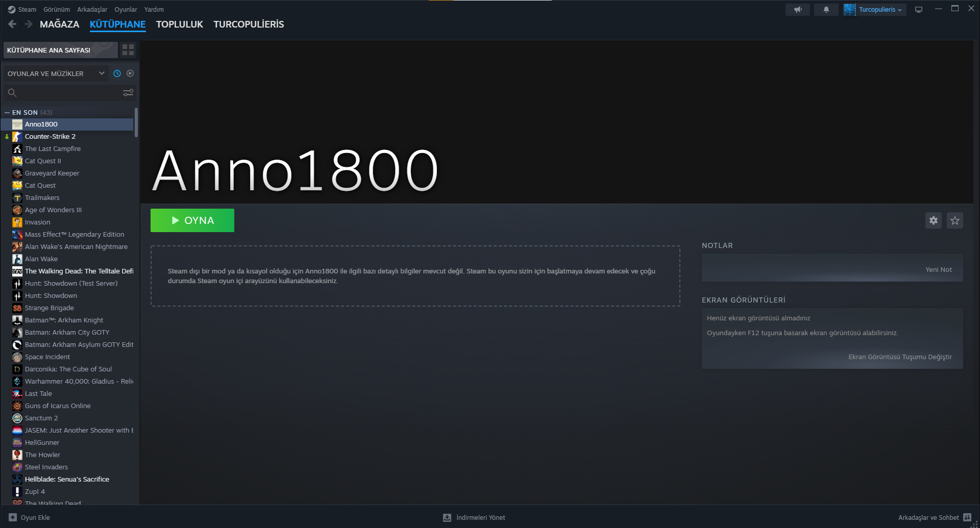Click the Space Incident game icon
Viewport: 980px width, 528px height.
point(17,357)
